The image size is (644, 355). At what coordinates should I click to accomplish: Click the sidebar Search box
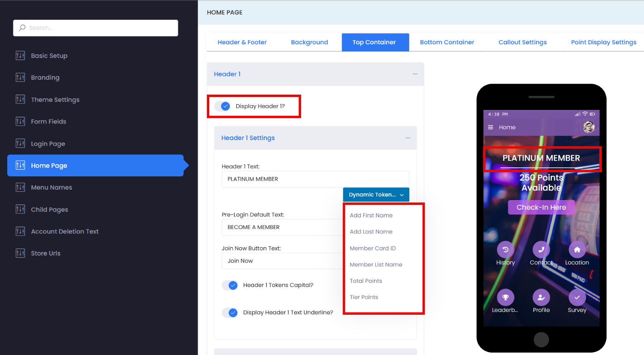[x=96, y=28]
